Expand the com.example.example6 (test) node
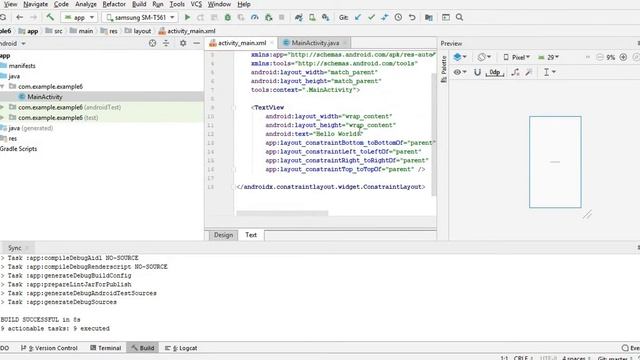The width and height of the screenshot is (640, 360). 2,118
